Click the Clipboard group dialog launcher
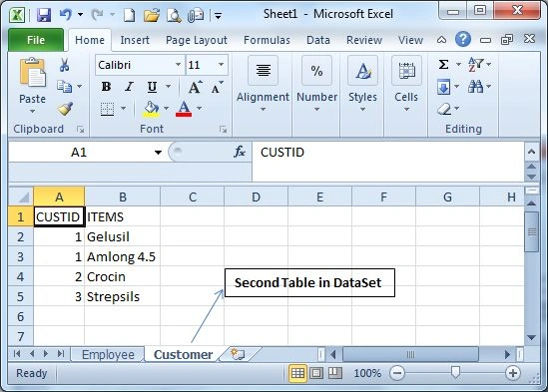The height and width of the screenshot is (392, 548). (x=81, y=130)
